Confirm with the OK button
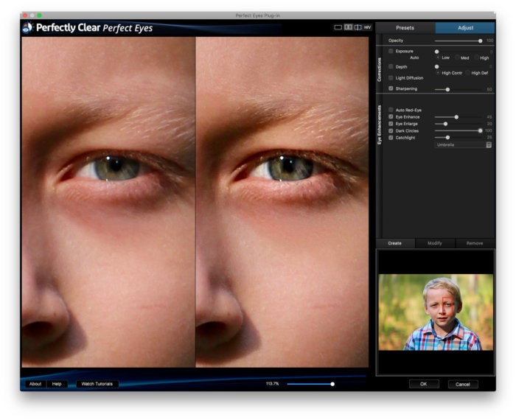516x420 pixels. click(424, 384)
